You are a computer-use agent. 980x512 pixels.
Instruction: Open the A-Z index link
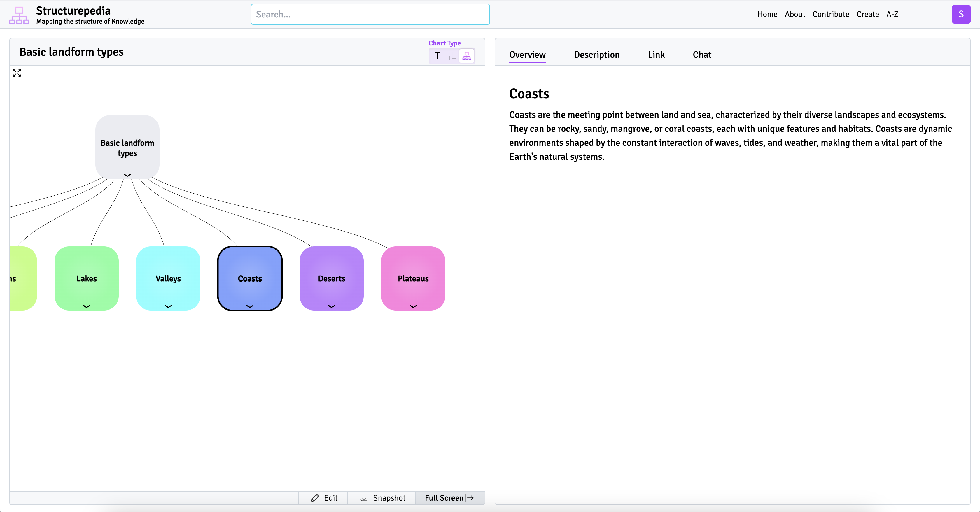892,15
